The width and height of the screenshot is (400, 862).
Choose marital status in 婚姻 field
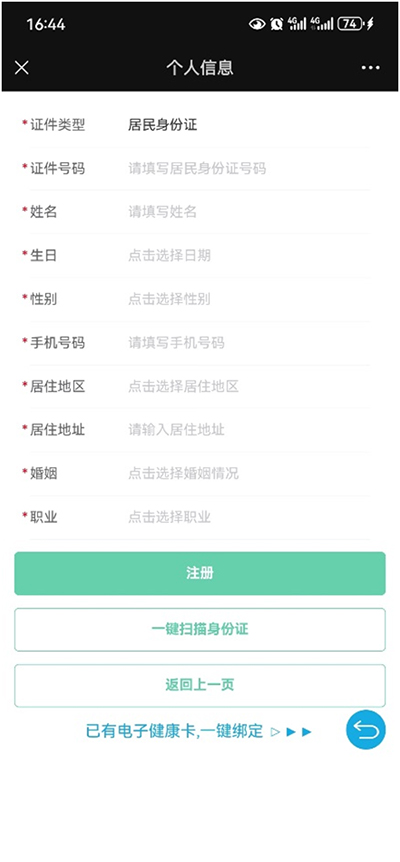tap(200, 473)
